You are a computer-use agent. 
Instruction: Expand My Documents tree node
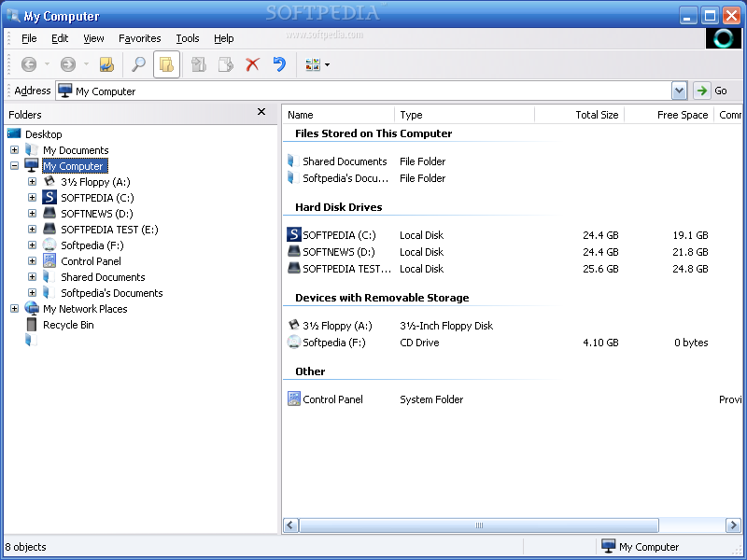[x=14, y=150]
